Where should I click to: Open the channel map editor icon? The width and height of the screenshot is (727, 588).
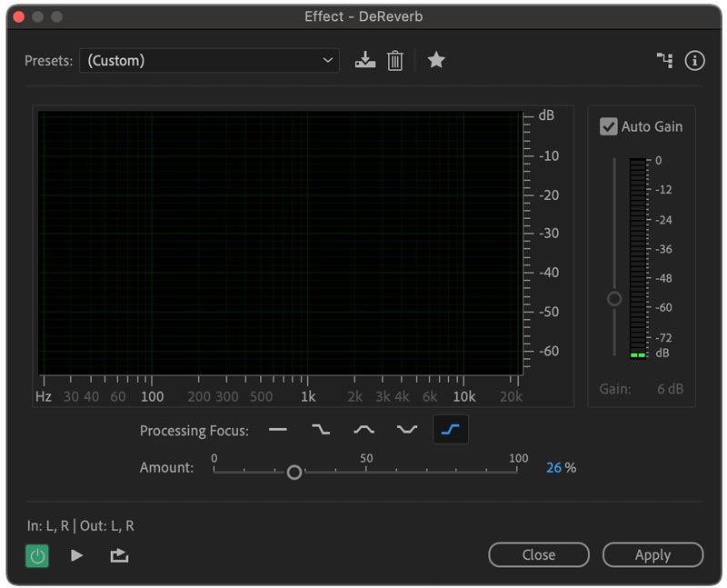click(665, 60)
